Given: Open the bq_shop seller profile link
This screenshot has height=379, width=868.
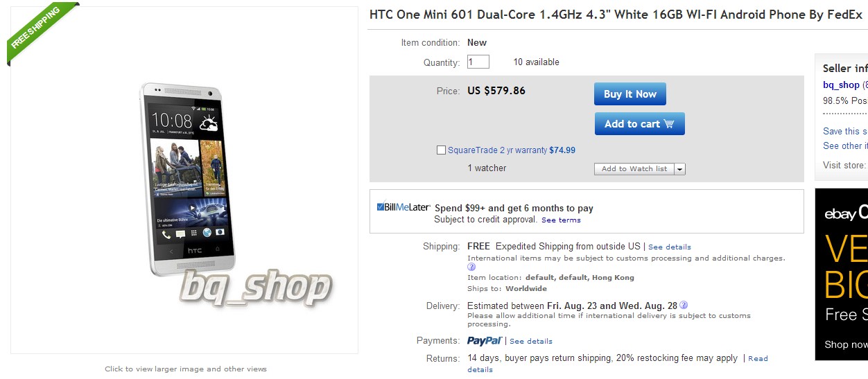Looking at the screenshot, I should (x=841, y=85).
